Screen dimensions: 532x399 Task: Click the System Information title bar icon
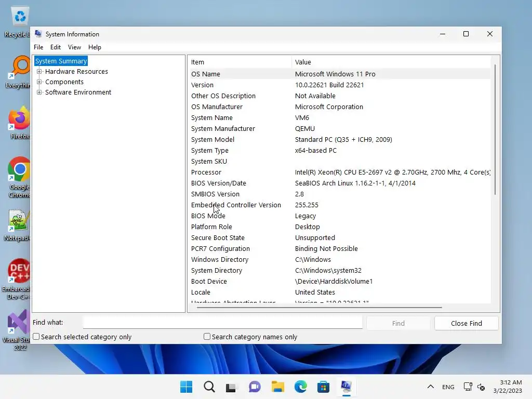pos(38,34)
